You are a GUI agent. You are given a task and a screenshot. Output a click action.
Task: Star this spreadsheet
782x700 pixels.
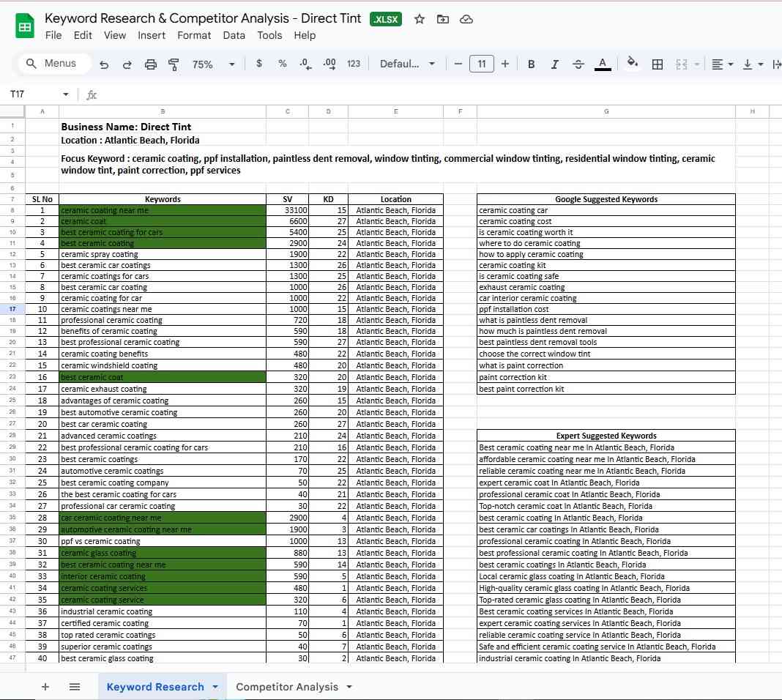[x=420, y=20]
